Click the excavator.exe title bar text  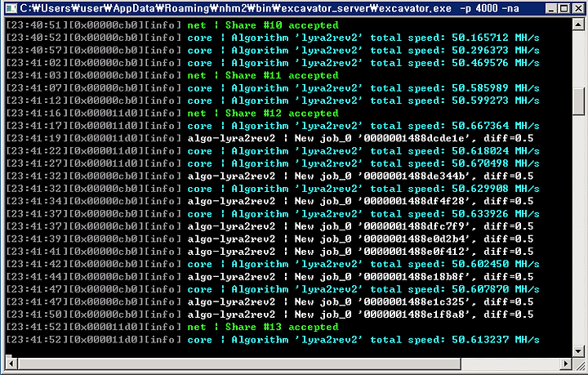pyautogui.click(x=269, y=8)
